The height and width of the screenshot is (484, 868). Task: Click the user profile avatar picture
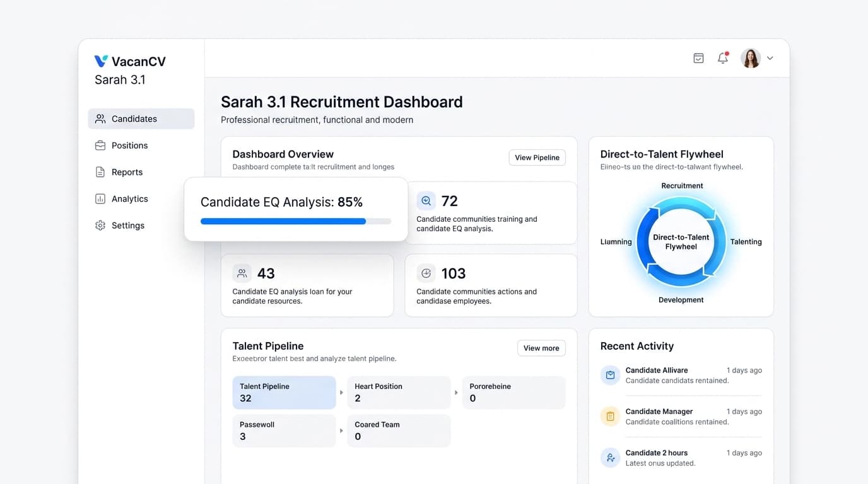click(x=750, y=57)
